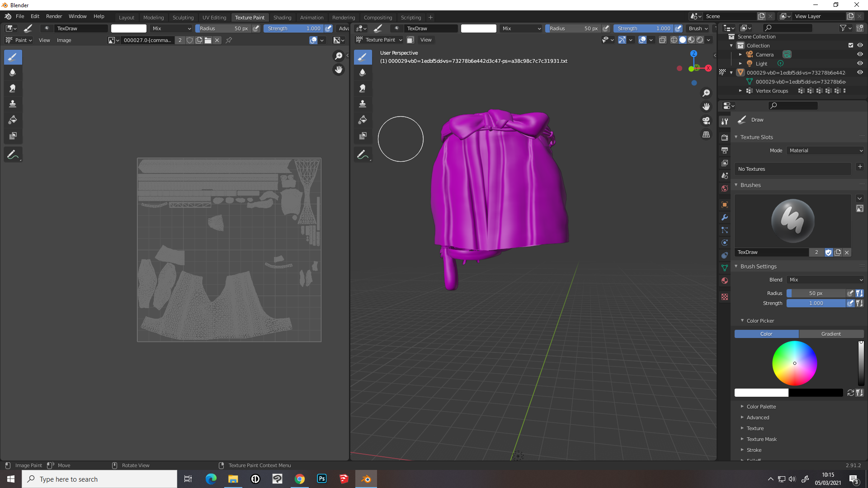
Task: Select the Soften tool in the image editor
Action: pyautogui.click(x=13, y=72)
